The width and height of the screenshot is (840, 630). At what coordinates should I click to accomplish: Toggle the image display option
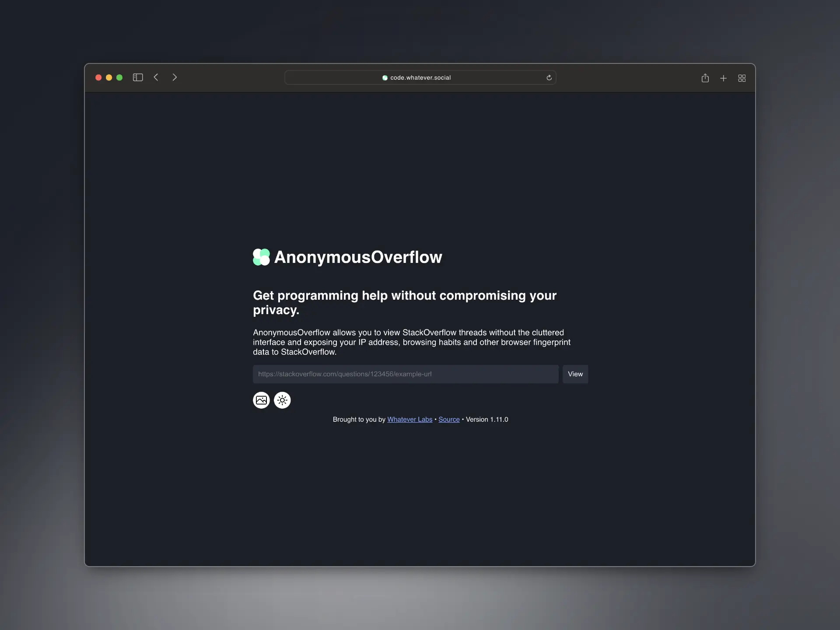[x=261, y=400]
